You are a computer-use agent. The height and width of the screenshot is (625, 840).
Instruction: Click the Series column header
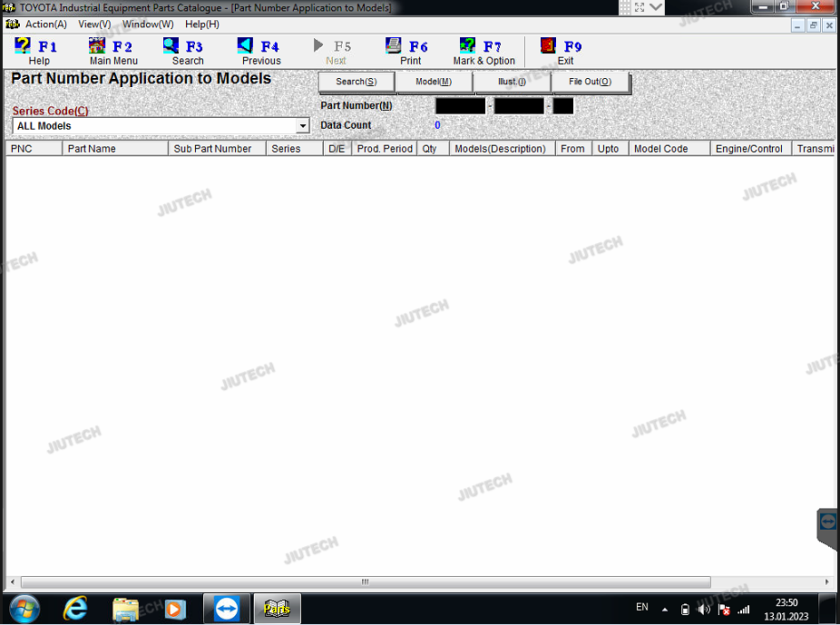(x=295, y=149)
